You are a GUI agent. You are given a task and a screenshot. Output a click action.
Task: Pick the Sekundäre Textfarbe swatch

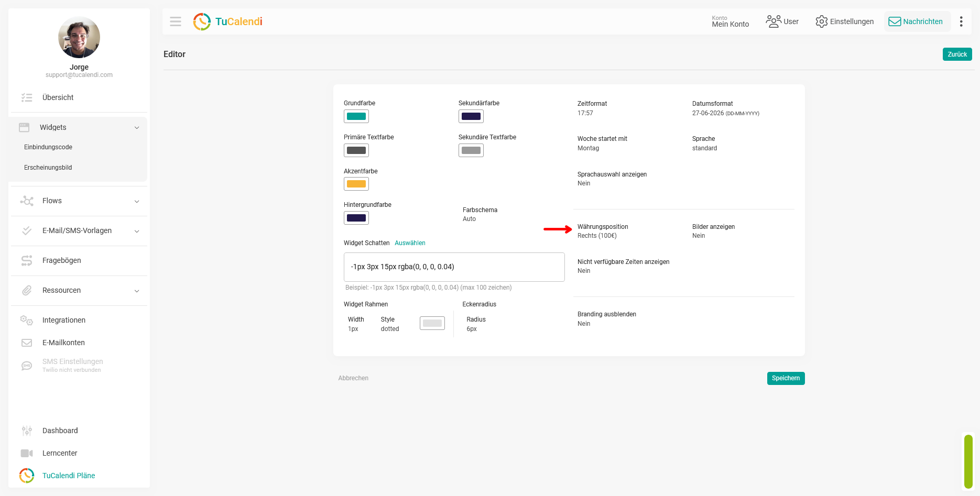pos(471,150)
